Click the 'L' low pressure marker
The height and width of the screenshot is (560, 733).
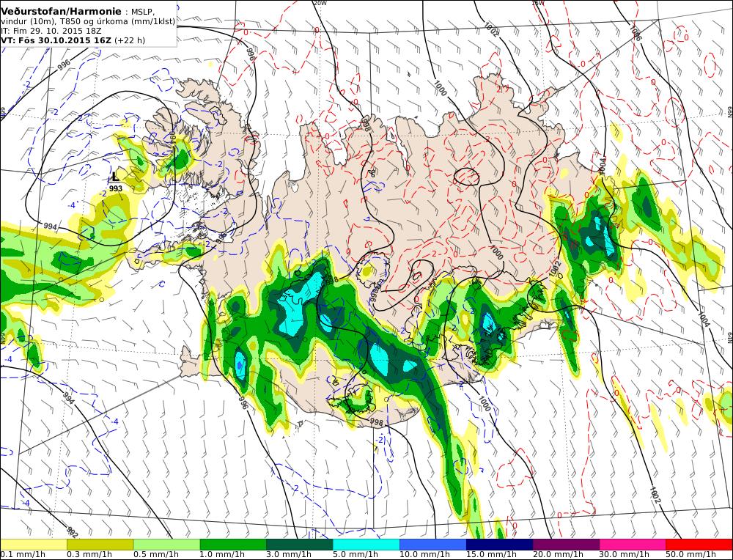click(x=115, y=177)
